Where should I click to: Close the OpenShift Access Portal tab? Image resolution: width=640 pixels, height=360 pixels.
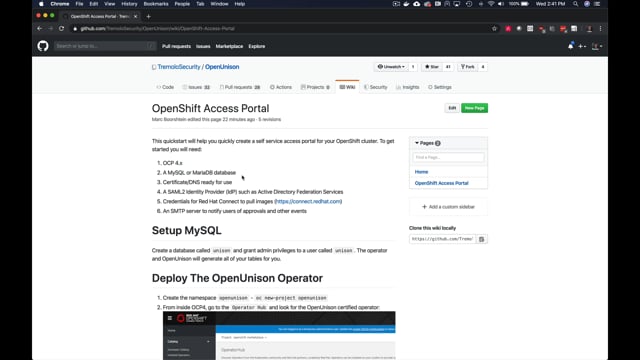[x=136, y=16]
